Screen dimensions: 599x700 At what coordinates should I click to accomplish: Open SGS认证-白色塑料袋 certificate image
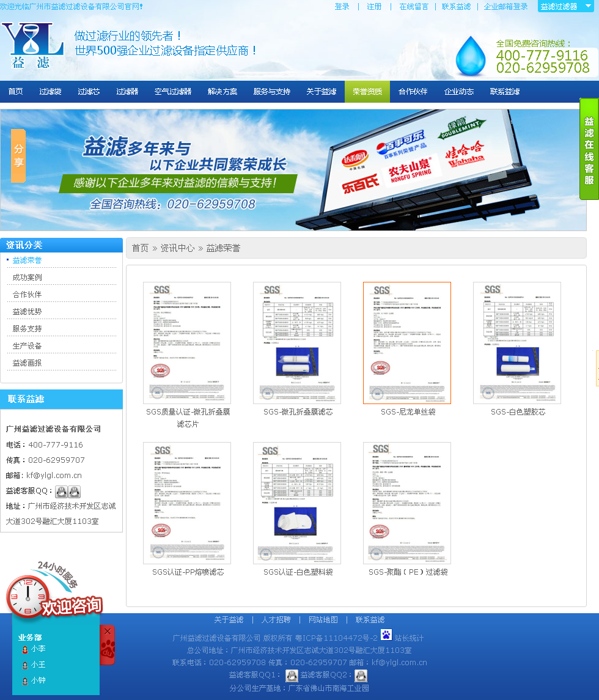(297, 503)
